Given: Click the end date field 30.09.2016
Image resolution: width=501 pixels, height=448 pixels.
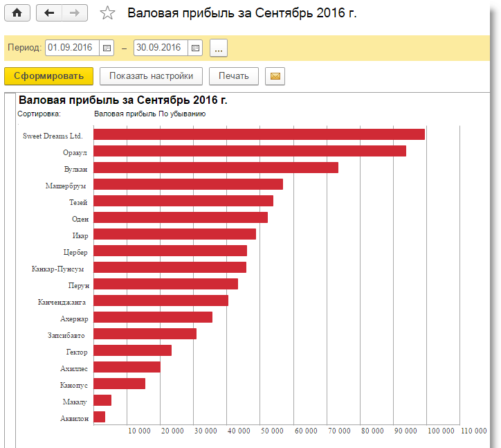Looking at the screenshot, I should 161,48.
